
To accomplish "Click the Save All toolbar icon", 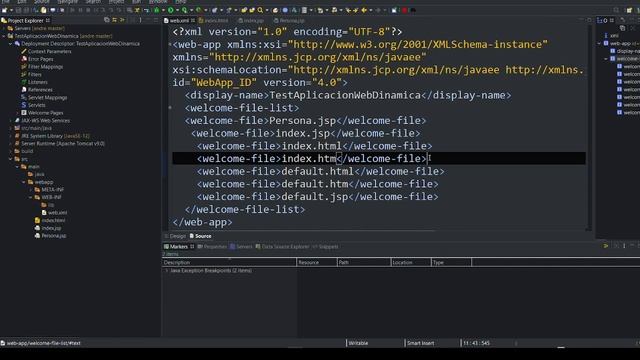I will tap(26, 10).
